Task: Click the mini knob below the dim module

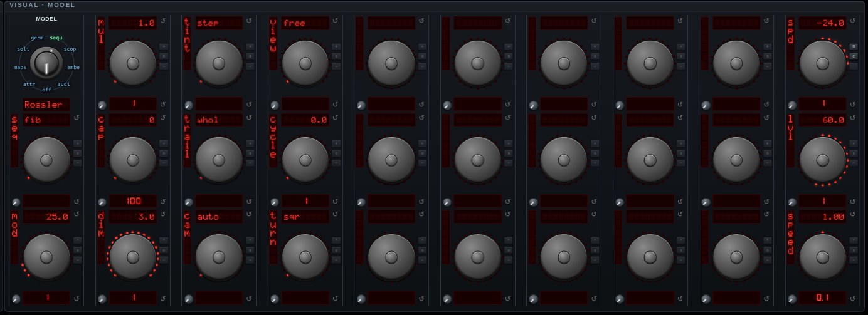Action: coord(102,299)
